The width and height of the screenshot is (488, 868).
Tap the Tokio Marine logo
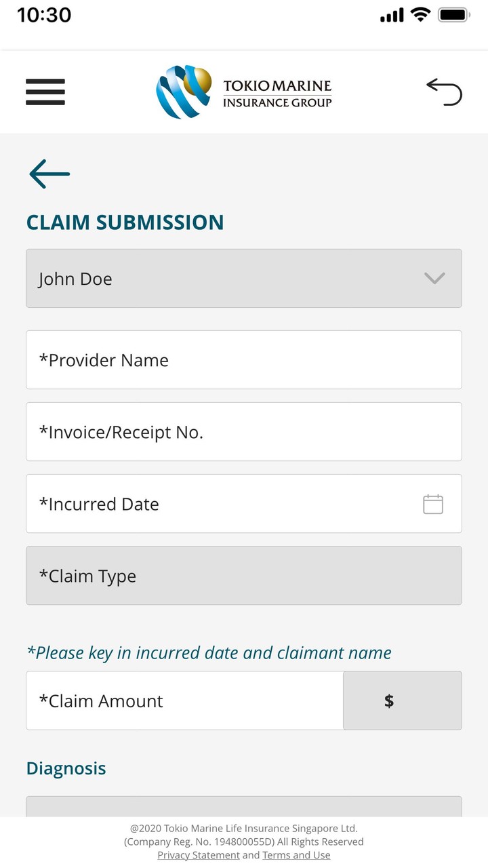(244, 92)
